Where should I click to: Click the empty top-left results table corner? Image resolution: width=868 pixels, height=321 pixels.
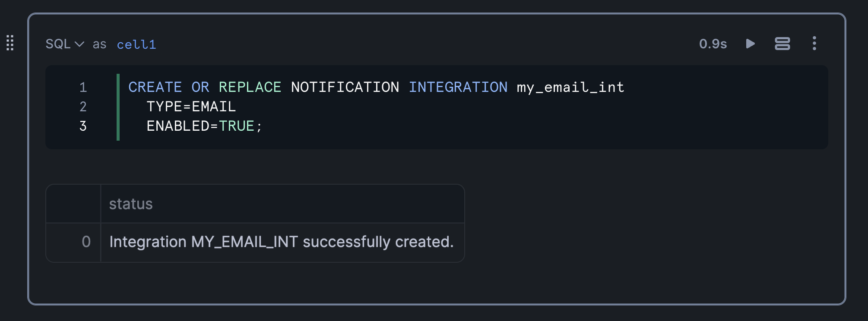[73, 204]
